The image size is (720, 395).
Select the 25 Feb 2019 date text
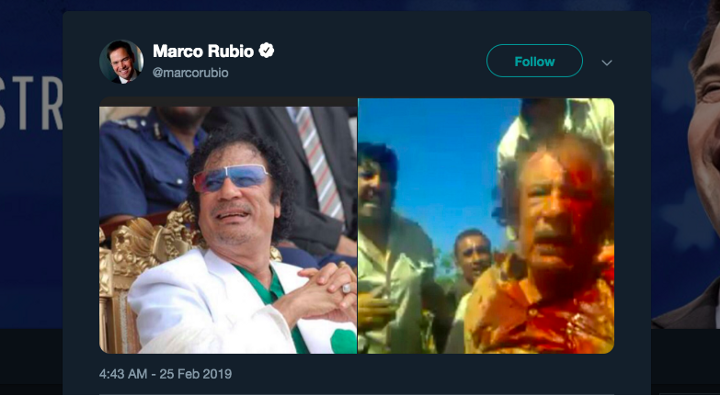click(196, 374)
